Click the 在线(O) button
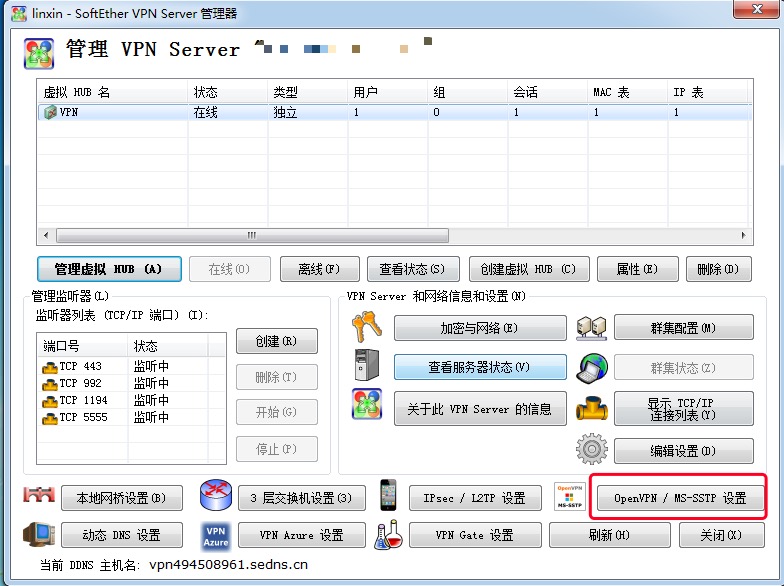The height and width of the screenshot is (586, 784). 230,270
